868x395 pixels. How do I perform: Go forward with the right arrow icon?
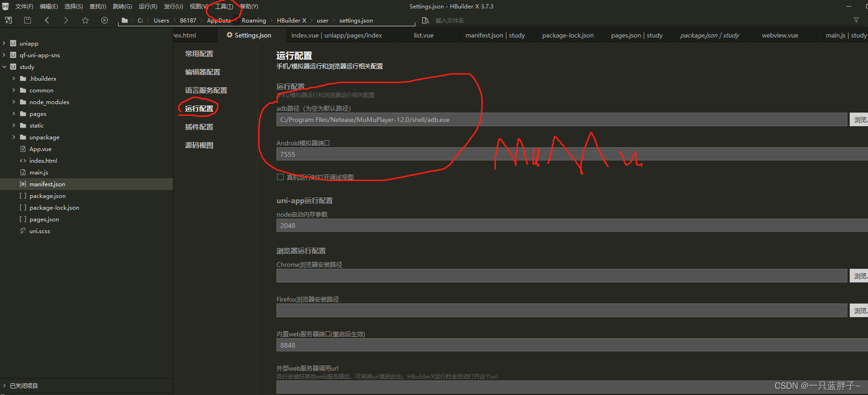66,20
